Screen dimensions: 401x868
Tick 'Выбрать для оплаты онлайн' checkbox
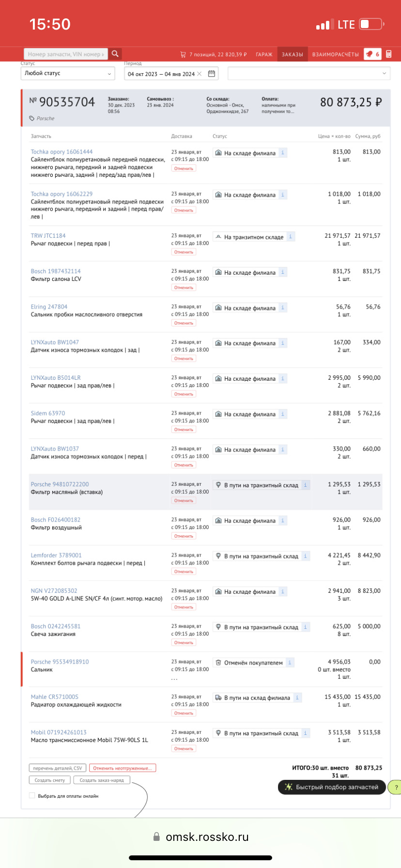(32, 796)
